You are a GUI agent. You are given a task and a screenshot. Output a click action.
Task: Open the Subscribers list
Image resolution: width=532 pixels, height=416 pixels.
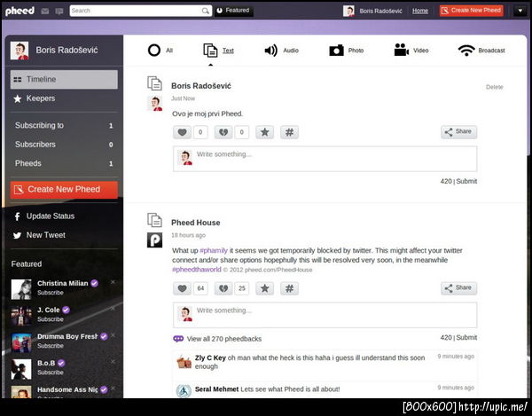click(64, 145)
